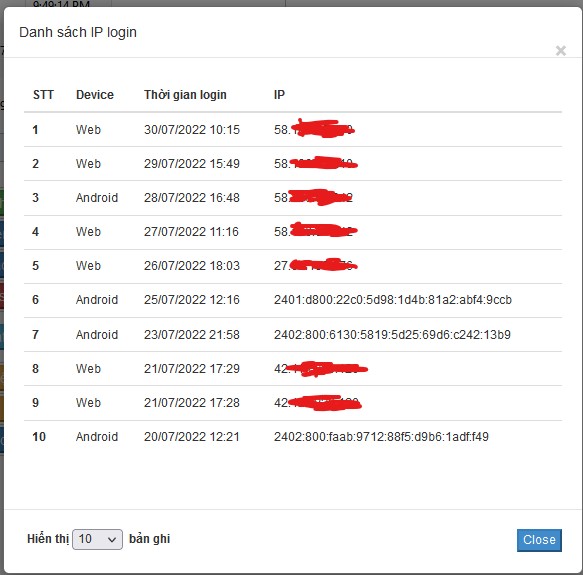The image size is (583, 575).
Task: Click Android device in row 7
Action: pyautogui.click(x=97, y=335)
